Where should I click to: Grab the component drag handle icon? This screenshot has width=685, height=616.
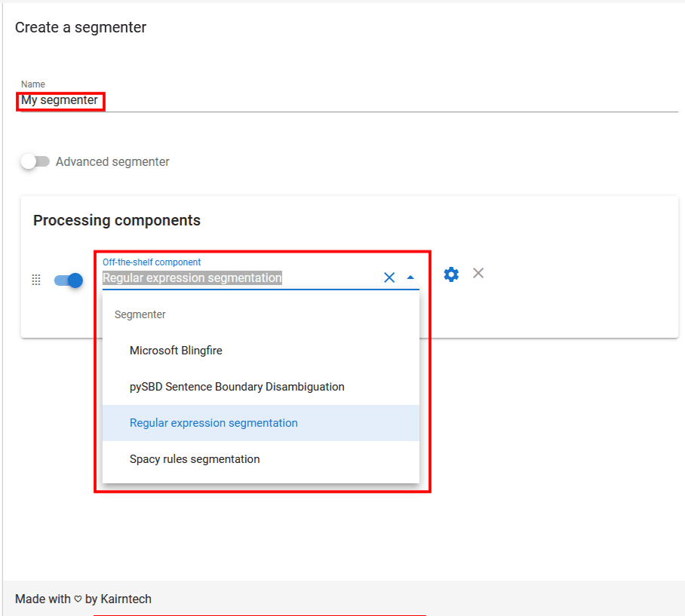tap(35, 280)
